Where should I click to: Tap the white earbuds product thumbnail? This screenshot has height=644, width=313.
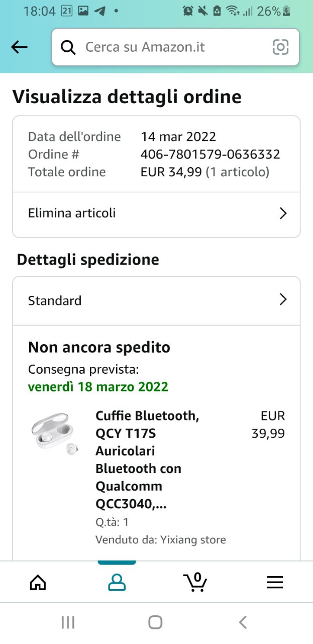53,432
